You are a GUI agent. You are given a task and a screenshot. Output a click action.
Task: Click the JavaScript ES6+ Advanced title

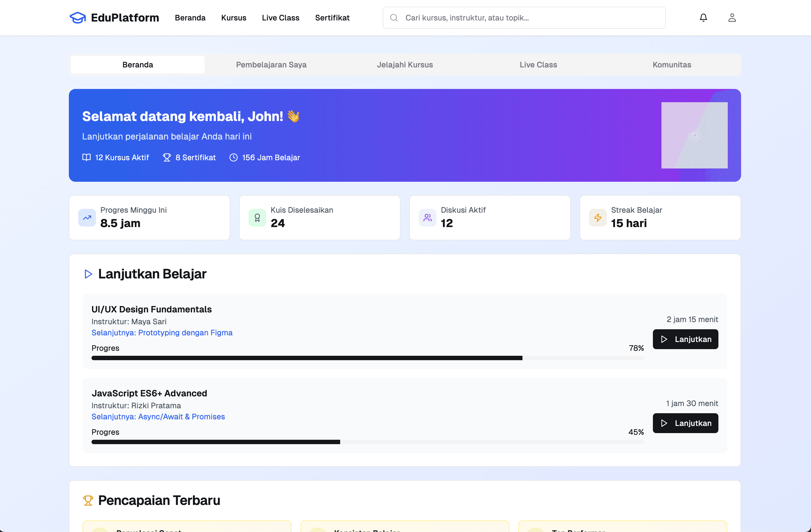click(149, 393)
